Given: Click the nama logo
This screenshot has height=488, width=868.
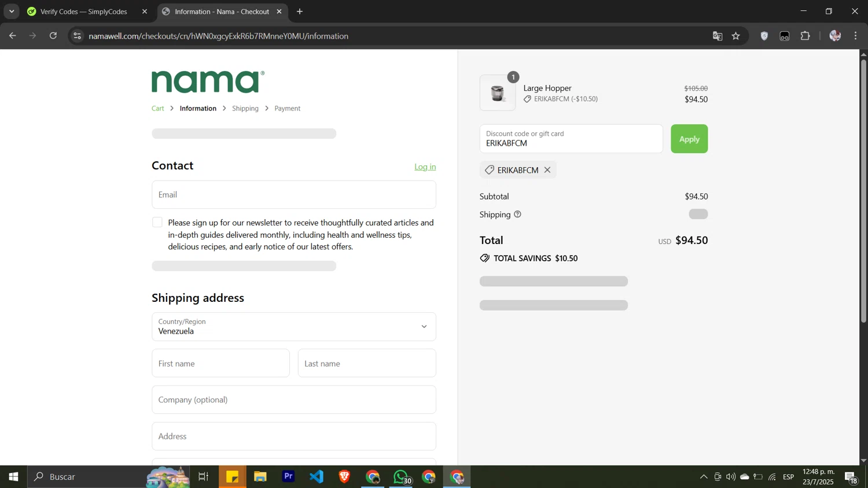Looking at the screenshot, I should point(208,82).
